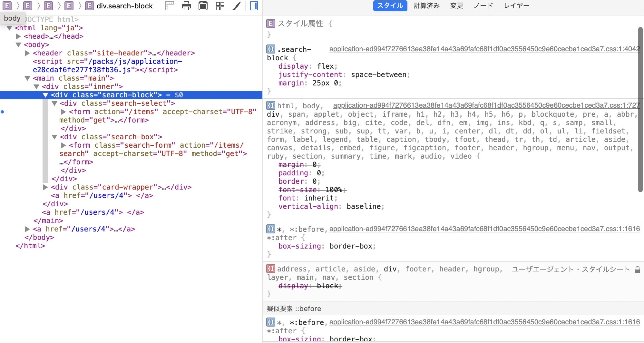Collapse the selected div search-block node
This screenshot has height=343, width=644.
click(x=45, y=95)
